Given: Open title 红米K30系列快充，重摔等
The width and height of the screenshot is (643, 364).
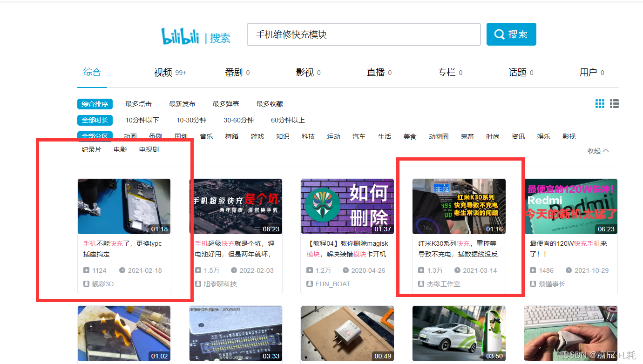Looking at the screenshot, I should (x=458, y=249).
